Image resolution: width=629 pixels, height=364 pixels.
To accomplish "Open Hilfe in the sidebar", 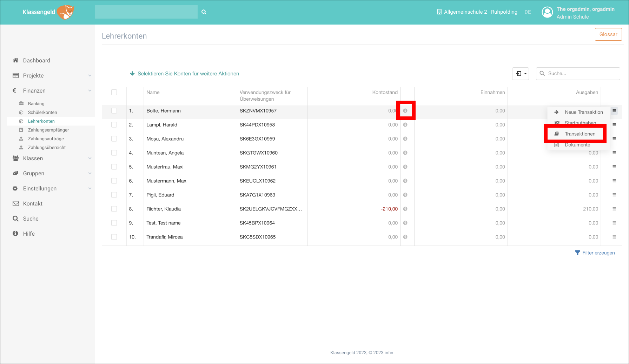I will 29,234.
